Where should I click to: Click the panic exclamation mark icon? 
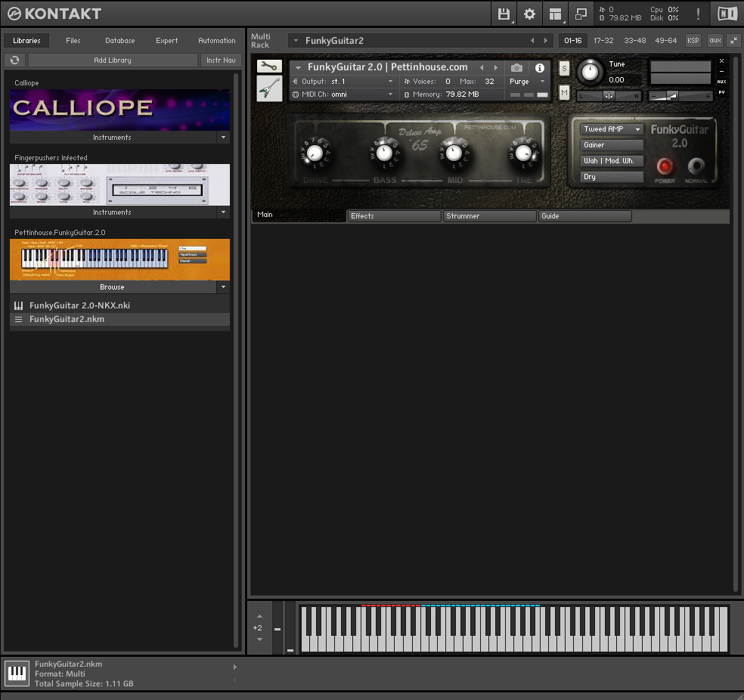pyautogui.click(x=698, y=14)
